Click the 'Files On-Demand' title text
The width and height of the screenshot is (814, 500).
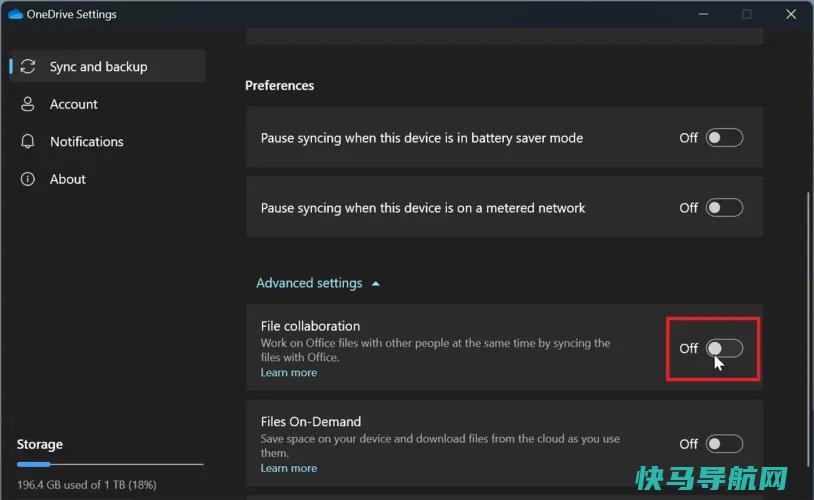coord(310,422)
